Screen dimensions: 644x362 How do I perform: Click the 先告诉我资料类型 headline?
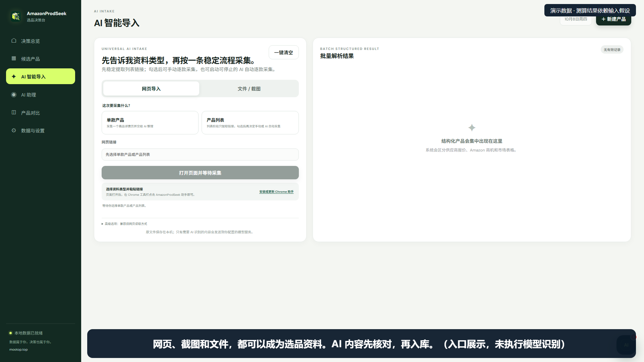[x=180, y=60]
